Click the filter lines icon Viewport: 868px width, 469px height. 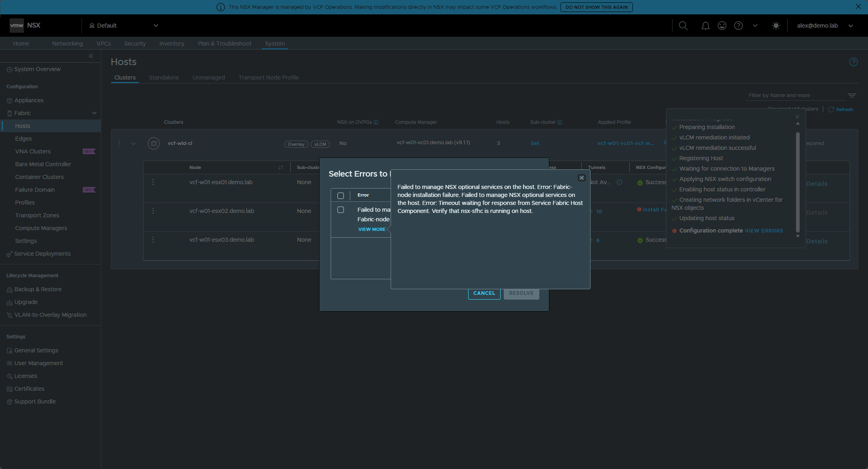(x=852, y=95)
